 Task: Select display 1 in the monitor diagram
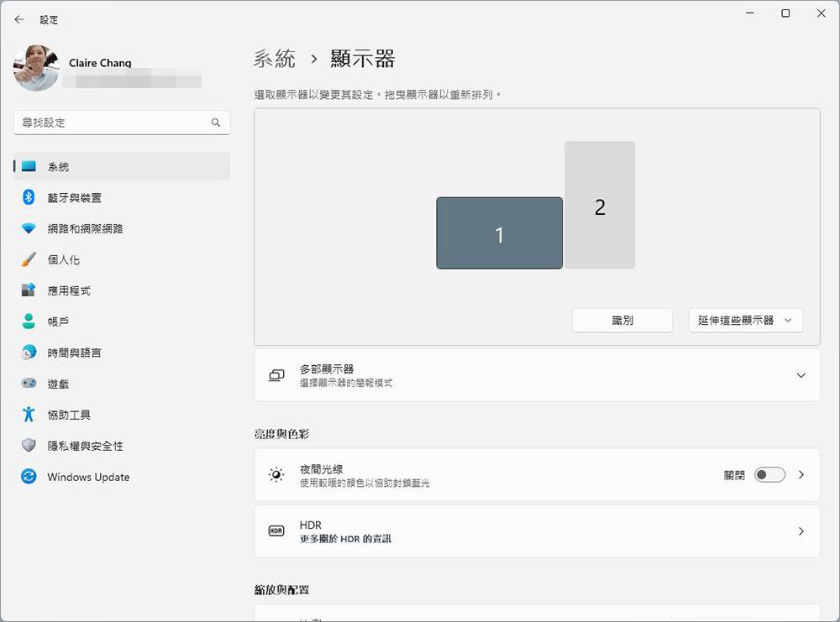pyautogui.click(x=499, y=233)
